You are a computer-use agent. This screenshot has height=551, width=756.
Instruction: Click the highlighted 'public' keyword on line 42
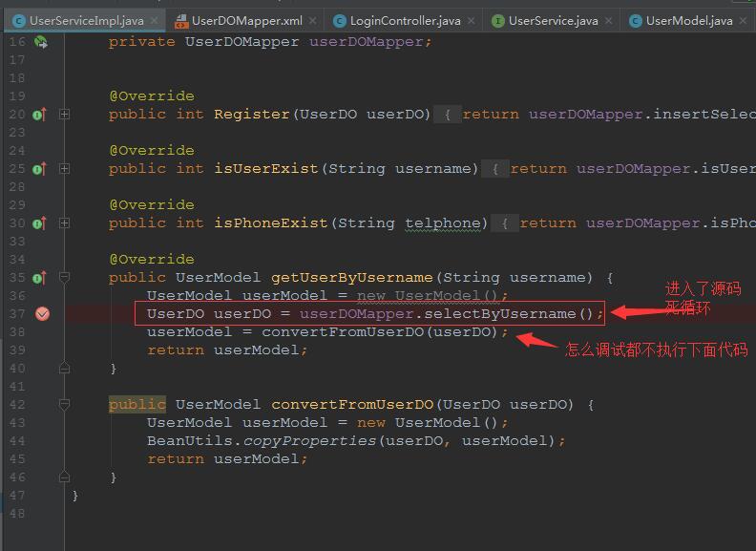(x=137, y=405)
